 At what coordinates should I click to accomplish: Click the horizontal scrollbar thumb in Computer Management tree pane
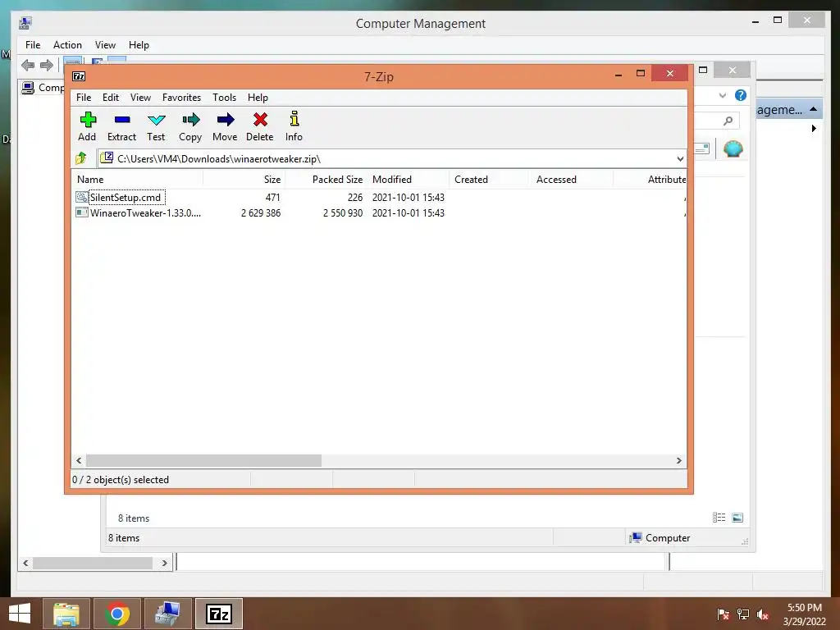click(x=93, y=563)
